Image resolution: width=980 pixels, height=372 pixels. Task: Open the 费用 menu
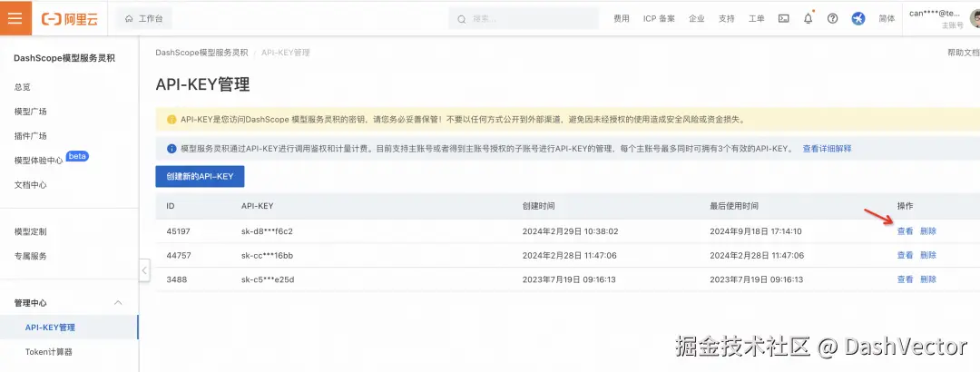(x=622, y=19)
